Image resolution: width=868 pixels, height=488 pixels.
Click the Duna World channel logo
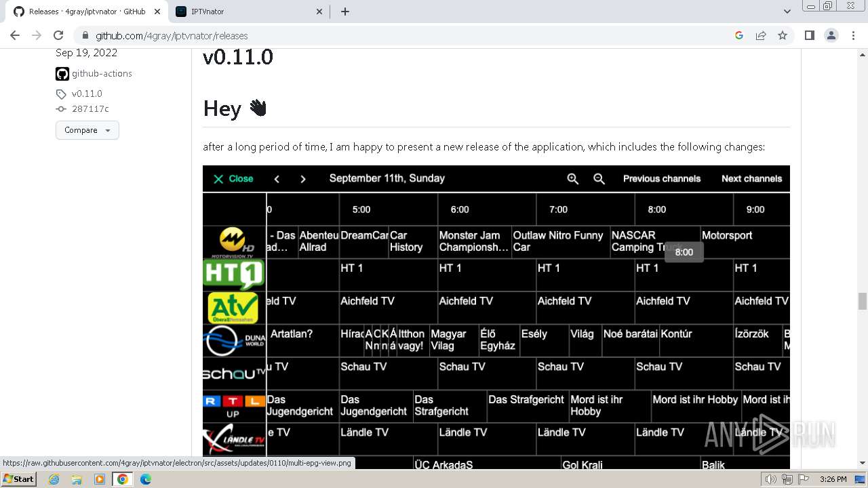(235, 340)
